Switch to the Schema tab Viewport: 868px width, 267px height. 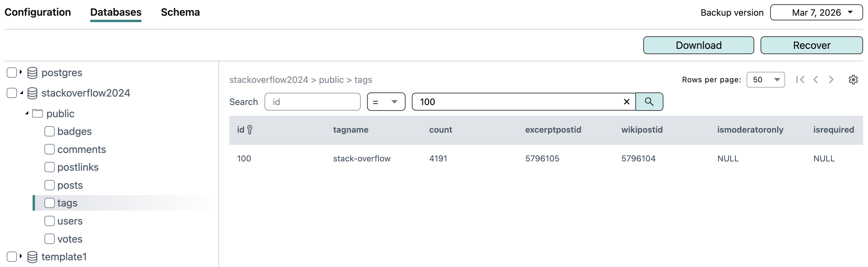[x=180, y=13]
